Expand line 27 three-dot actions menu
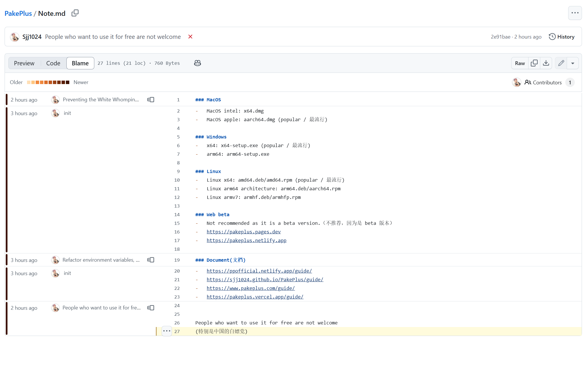 point(167,331)
